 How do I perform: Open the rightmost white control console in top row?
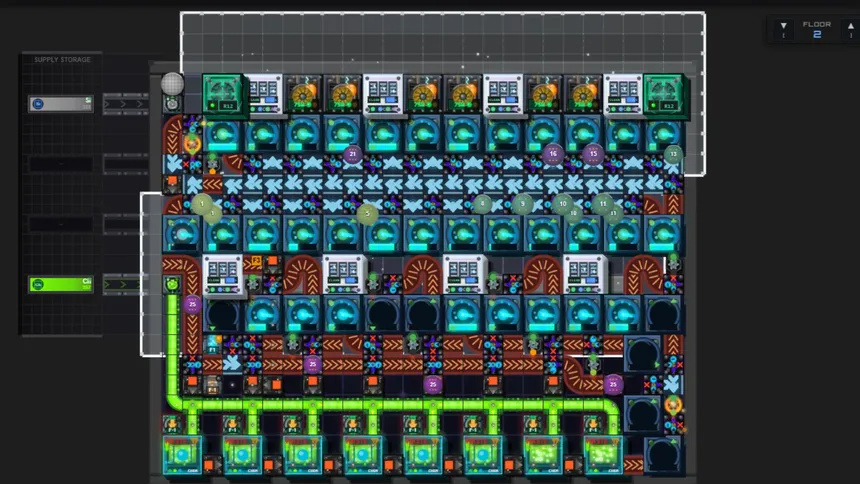(x=623, y=94)
